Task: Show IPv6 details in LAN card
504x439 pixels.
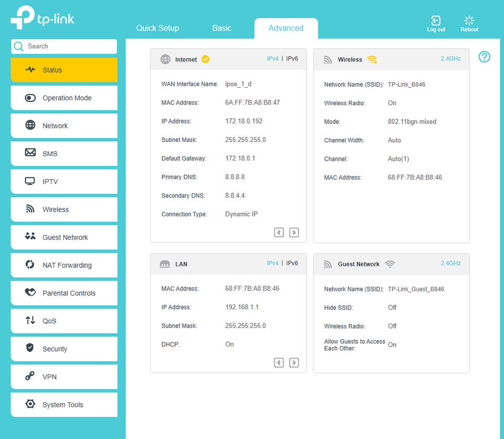Action: click(292, 263)
